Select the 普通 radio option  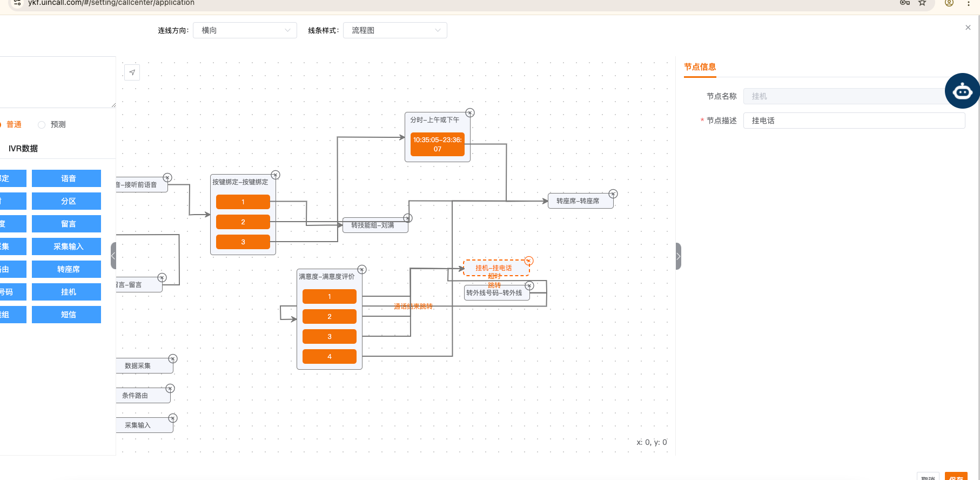tap(2, 125)
